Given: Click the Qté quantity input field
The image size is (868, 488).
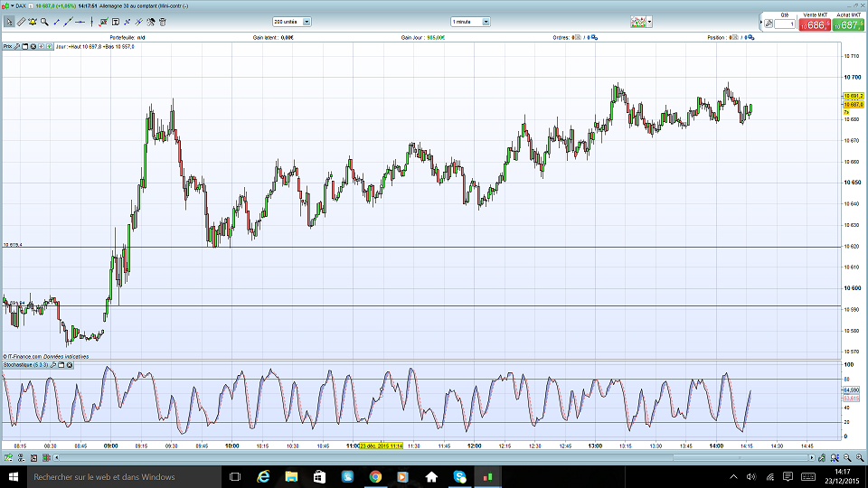Looking at the screenshot, I should point(785,24).
